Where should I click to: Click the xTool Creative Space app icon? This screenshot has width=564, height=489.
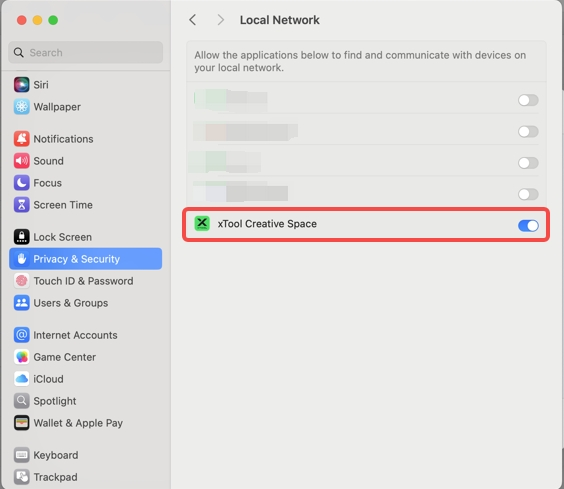click(x=202, y=223)
